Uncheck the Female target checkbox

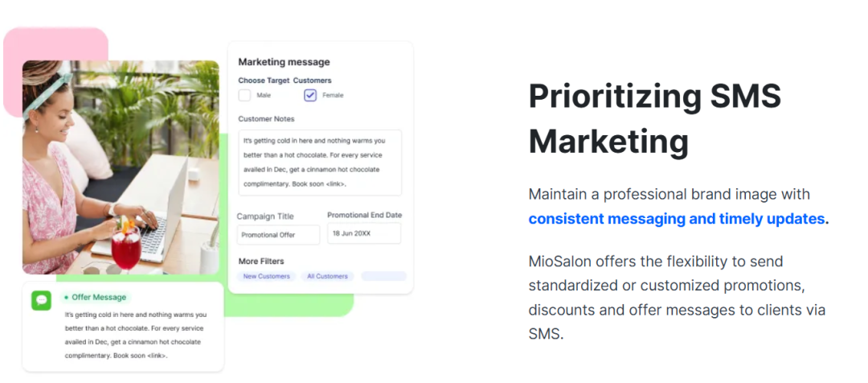tap(310, 95)
